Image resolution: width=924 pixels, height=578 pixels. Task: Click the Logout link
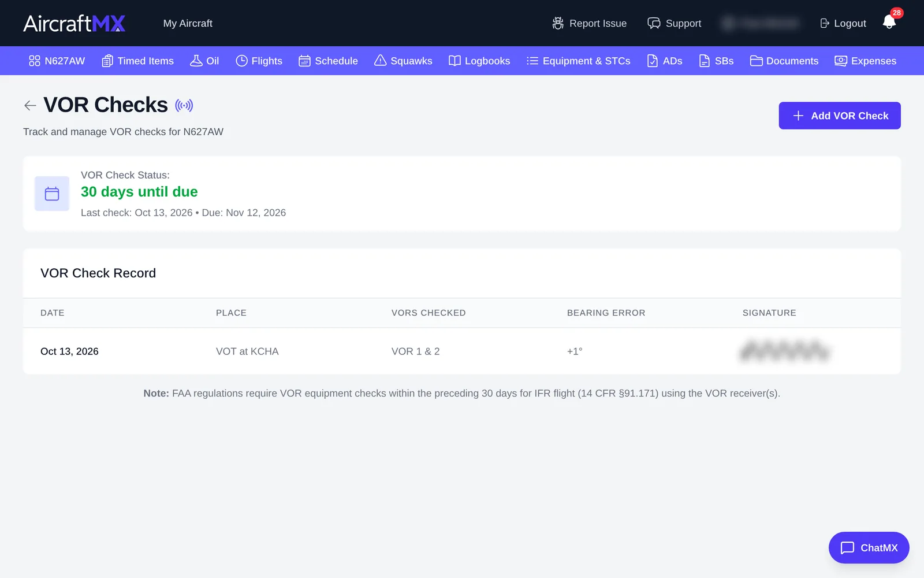[x=843, y=23]
